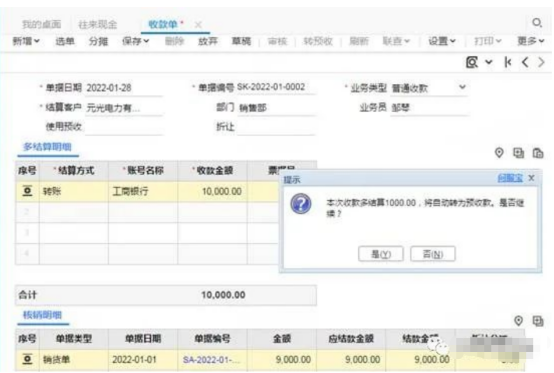Click the 9,000.00 cell under 应结款金额

(x=351, y=360)
